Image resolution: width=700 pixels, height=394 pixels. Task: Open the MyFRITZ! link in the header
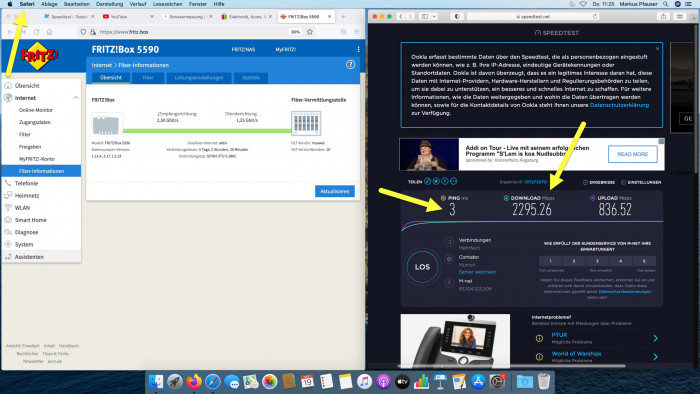(x=285, y=50)
